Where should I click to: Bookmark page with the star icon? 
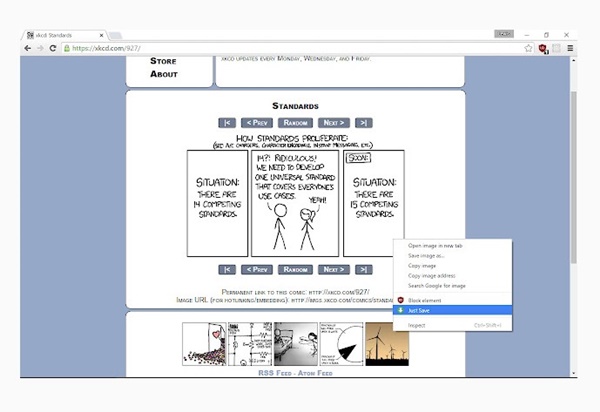(528, 48)
